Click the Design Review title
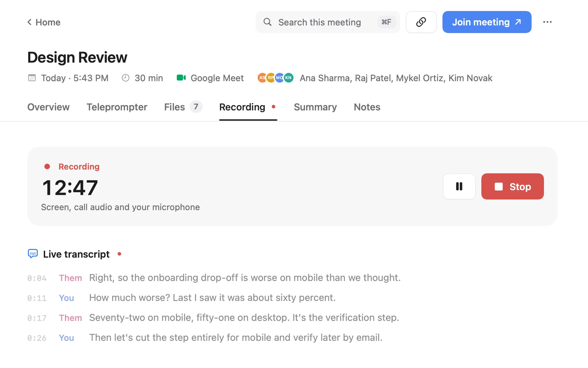588x368 pixels. (77, 57)
